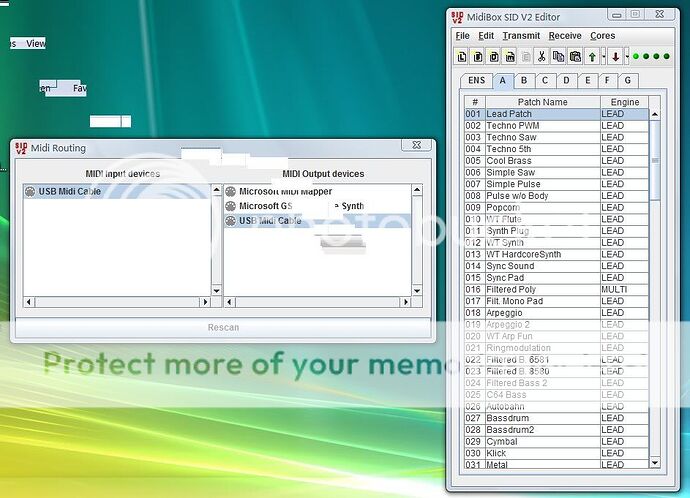Viewport: 690px width, 498px height.
Task: Click the green up-arrow transmit icon
Action: click(x=592, y=57)
